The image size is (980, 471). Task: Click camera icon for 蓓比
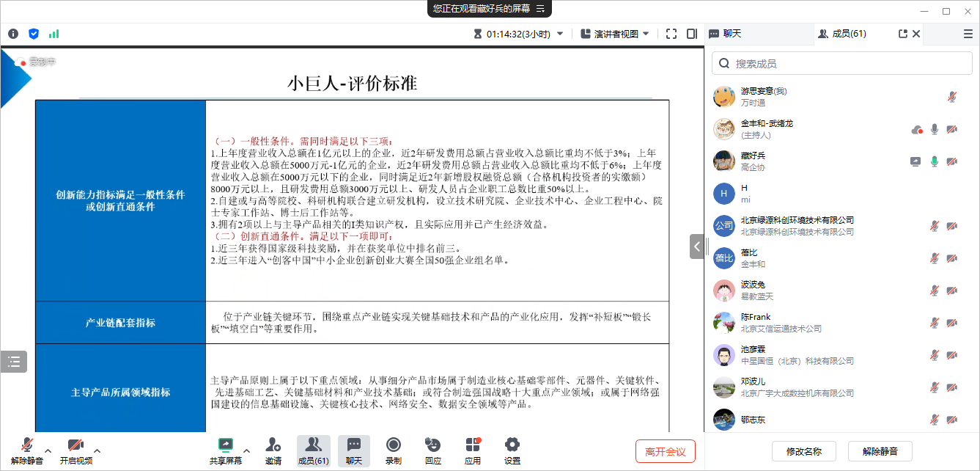tap(952, 258)
